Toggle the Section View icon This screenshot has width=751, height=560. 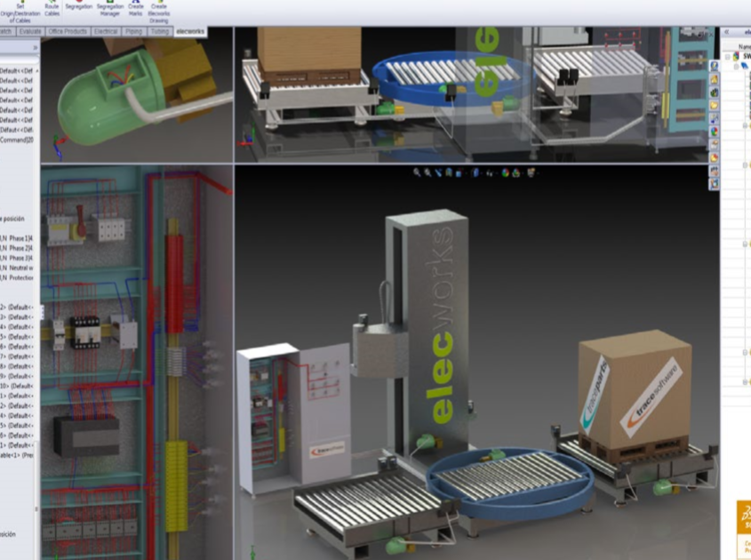click(449, 172)
